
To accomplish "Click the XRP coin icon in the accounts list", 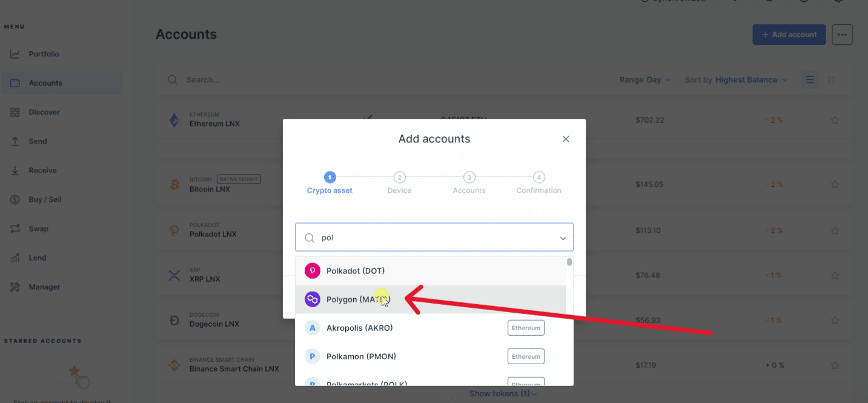I will tap(174, 276).
